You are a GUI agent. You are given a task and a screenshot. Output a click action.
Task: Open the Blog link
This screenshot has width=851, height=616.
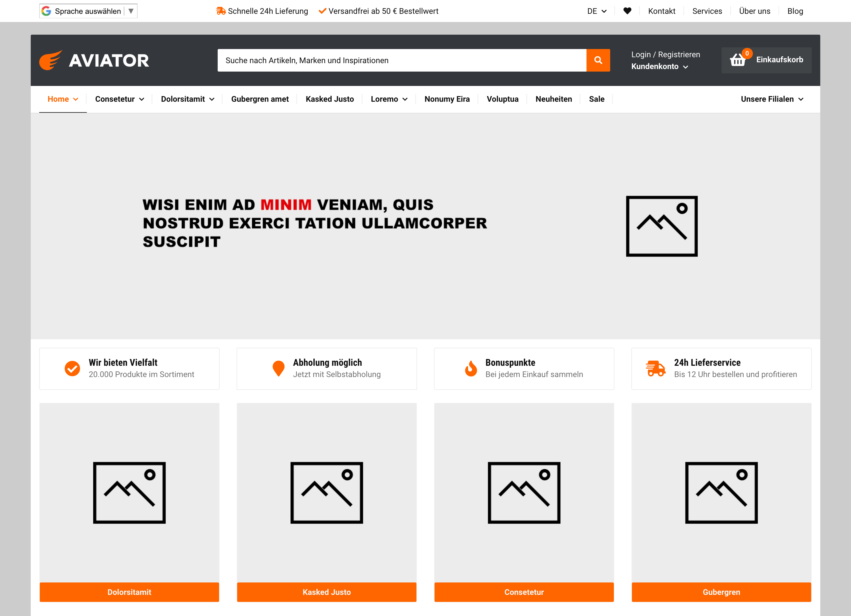click(795, 11)
